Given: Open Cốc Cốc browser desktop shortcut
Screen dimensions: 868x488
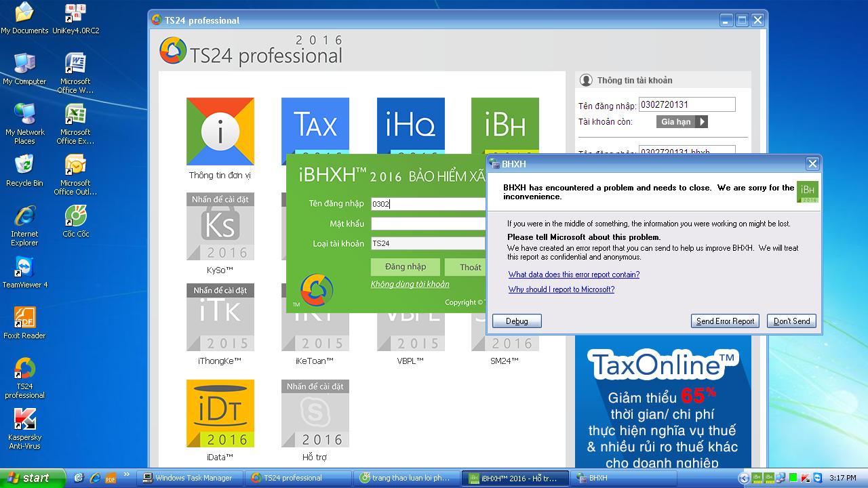Looking at the screenshot, I should pyautogui.click(x=75, y=222).
